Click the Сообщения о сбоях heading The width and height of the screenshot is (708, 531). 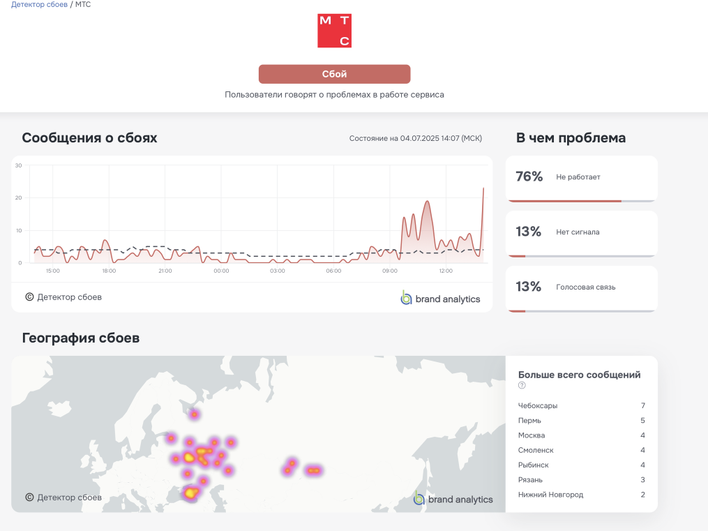pyautogui.click(x=89, y=138)
